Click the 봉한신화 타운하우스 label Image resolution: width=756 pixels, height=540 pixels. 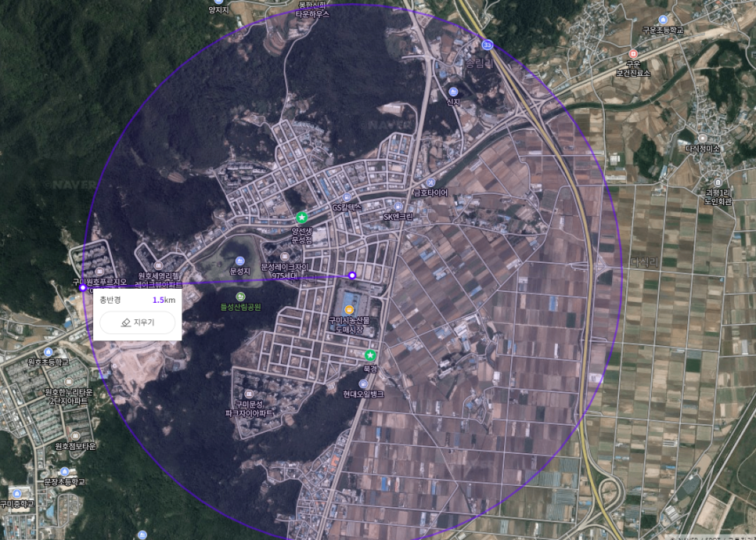tap(312, 9)
